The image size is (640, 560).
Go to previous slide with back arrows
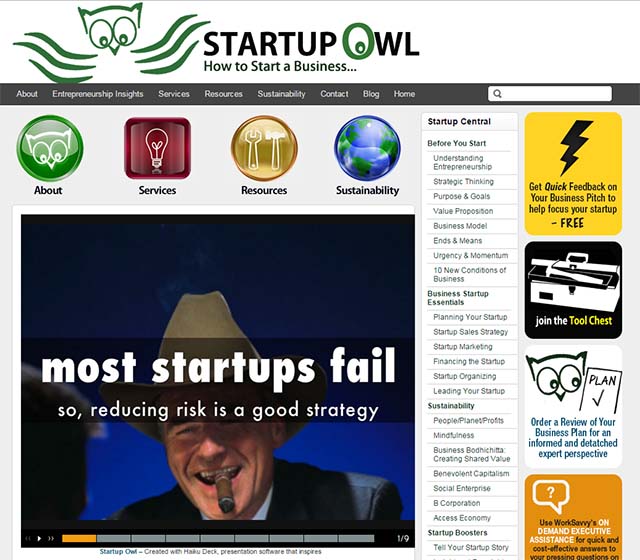28,538
